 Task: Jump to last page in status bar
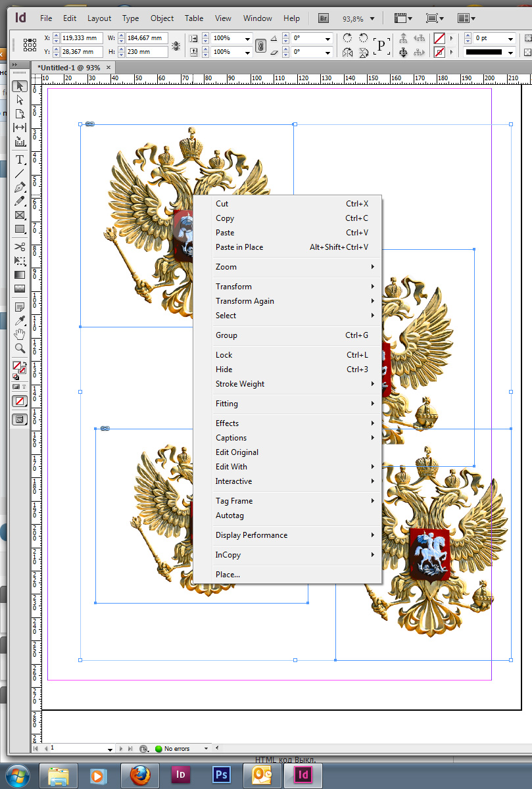coord(130,749)
